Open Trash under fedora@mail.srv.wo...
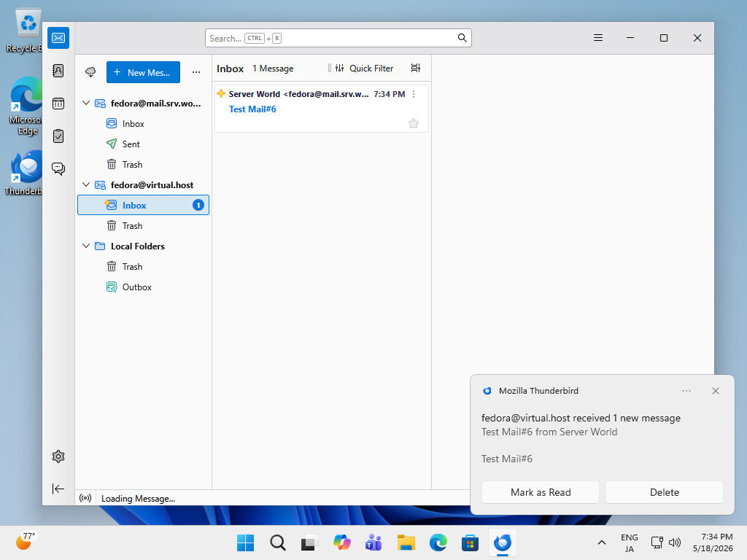 [x=144, y=165]
